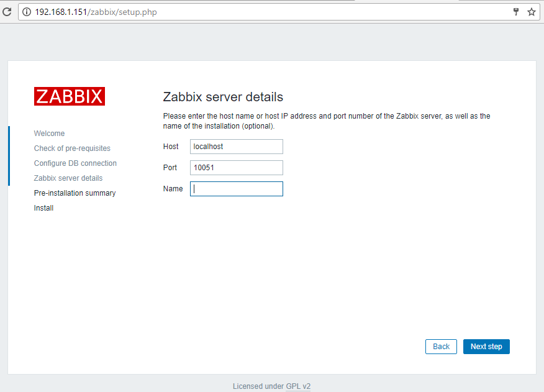Viewport: 544px width, 392px height.
Task: Click the Port field label
Action: point(170,168)
